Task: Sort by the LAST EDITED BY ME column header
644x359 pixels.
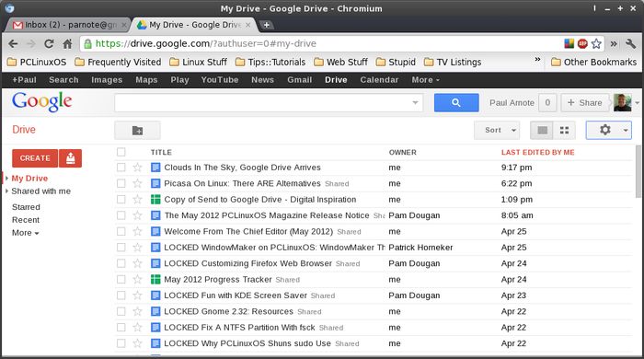Action: pyautogui.click(x=537, y=153)
